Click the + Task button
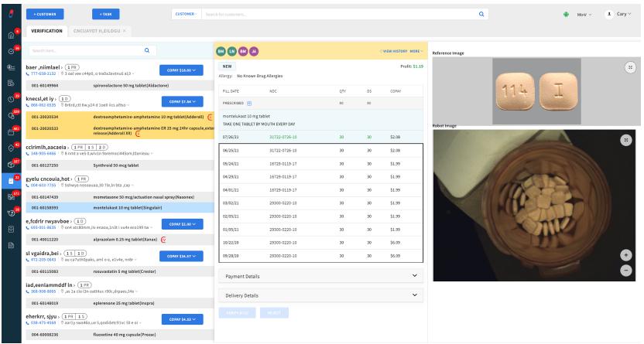Image resolution: width=644 pixels, height=344 pixels. [106, 14]
